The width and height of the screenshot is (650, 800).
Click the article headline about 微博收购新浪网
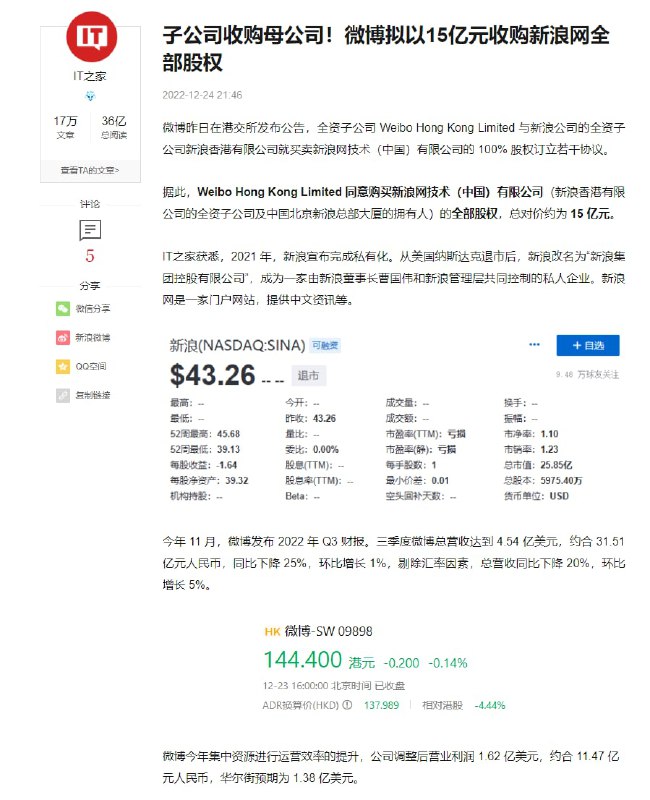click(x=386, y=49)
